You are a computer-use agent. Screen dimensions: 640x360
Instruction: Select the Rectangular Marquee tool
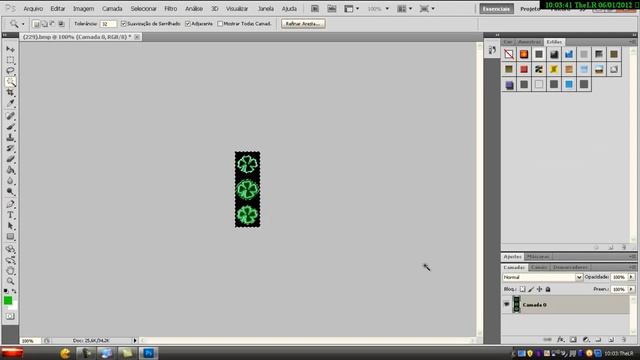click(x=10, y=60)
